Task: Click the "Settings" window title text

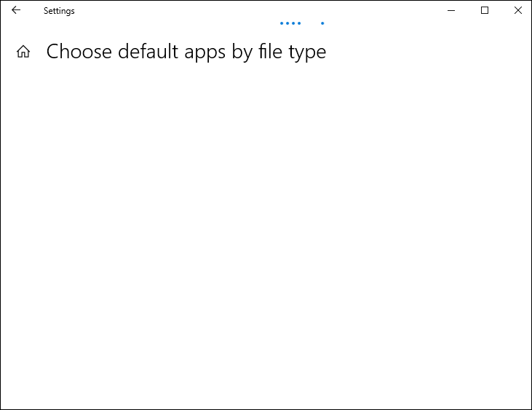Action: point(59,11)
